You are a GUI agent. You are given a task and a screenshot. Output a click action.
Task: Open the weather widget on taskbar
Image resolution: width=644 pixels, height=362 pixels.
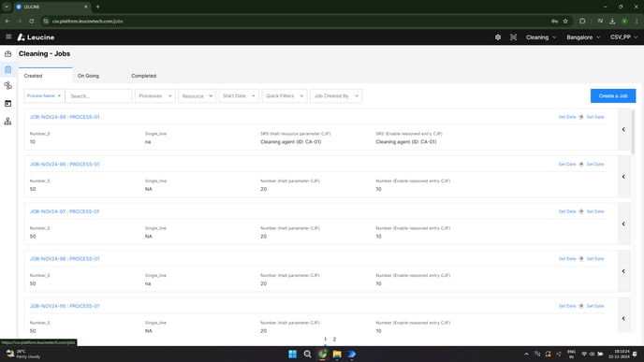point(23,354)
